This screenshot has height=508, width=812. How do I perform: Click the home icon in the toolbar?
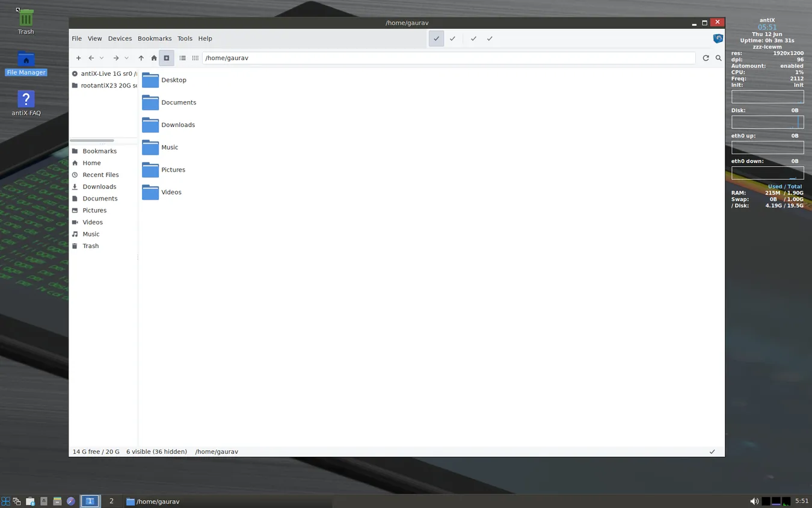point(154,58)
